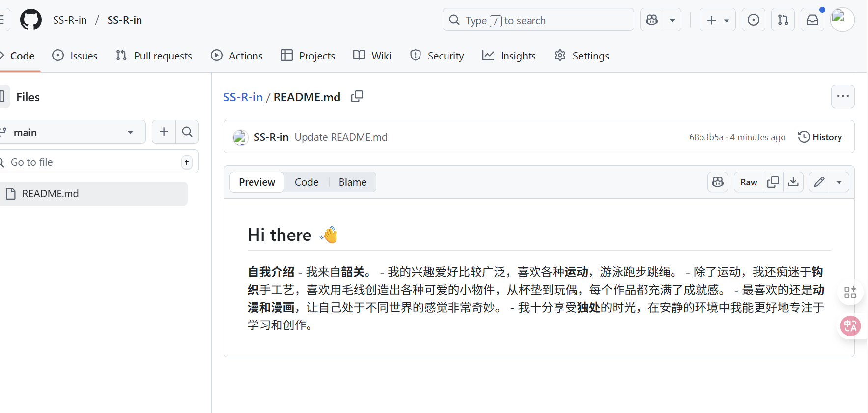Switch to the Insights tab
868x413 pixels.
coord(509,56)
